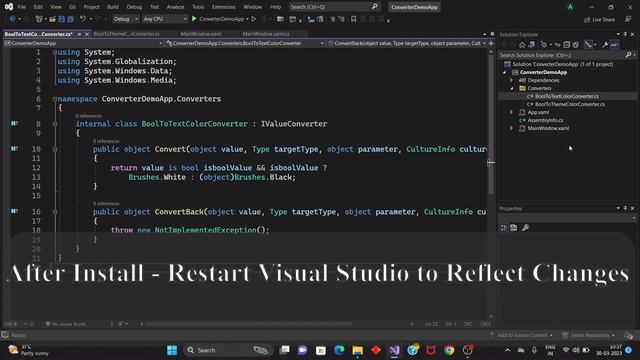Click the Save All toolbar icon
The height and width of the screenshot is (360, 640).
click(x=71, y=19)
